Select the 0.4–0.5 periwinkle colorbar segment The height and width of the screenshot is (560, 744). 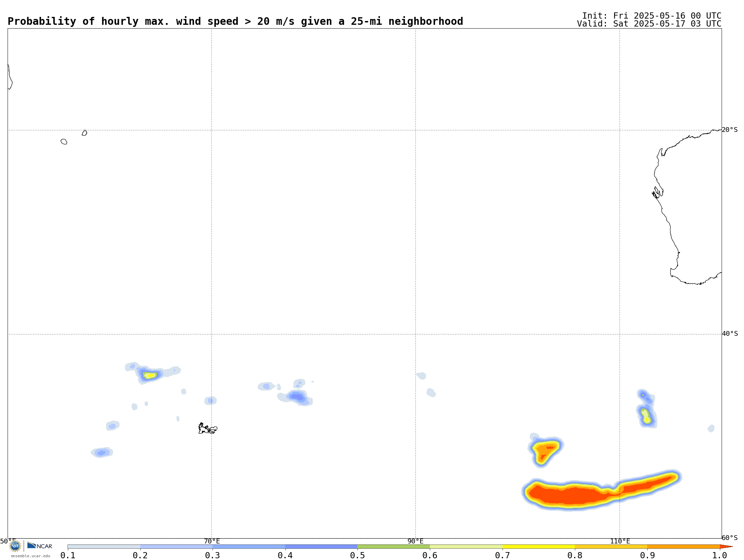click(x=321, y=547)
